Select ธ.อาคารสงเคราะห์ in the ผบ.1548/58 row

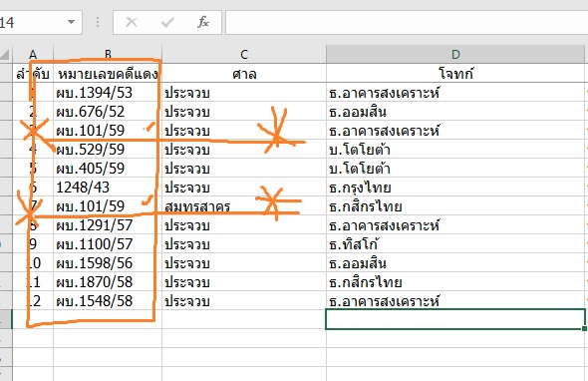(x=455, y=300)
